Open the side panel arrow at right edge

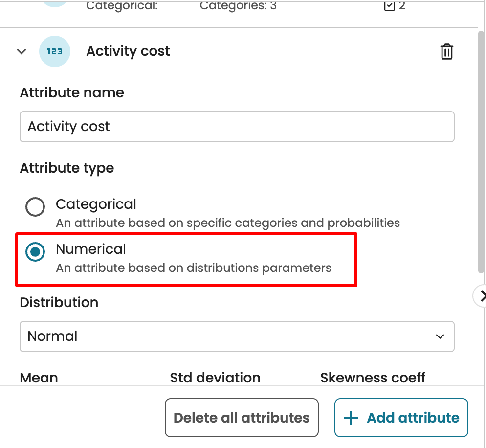tap(482, 295)
